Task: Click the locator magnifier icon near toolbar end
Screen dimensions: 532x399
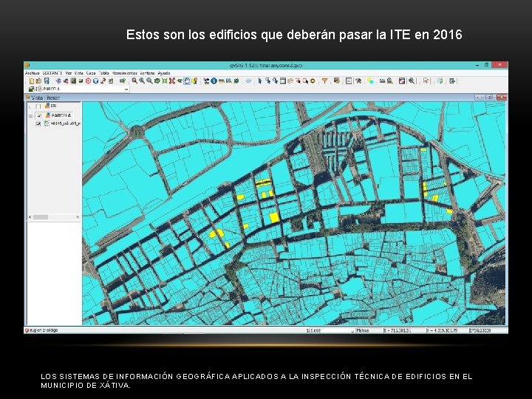Action: click(412, 81)
